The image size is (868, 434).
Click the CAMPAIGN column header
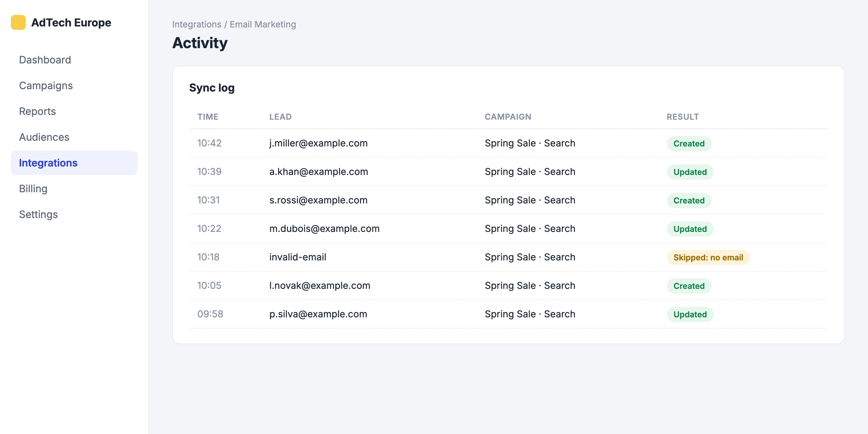pyautogui.click(x=508, y=117)
